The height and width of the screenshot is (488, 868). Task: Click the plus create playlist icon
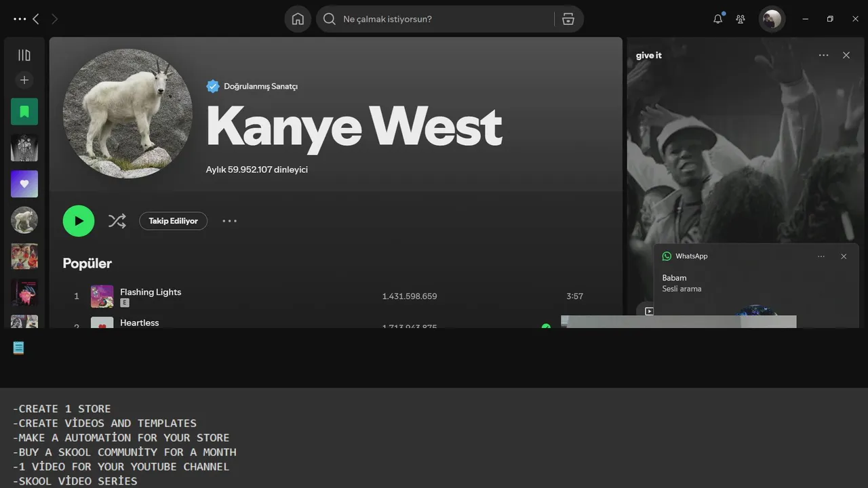coord(24,80)
